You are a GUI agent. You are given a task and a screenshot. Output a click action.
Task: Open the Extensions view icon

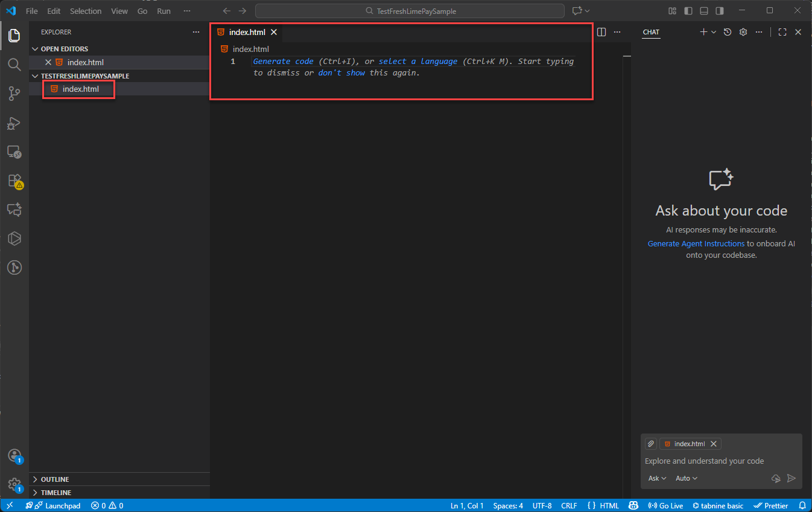[x=14, y=181]
